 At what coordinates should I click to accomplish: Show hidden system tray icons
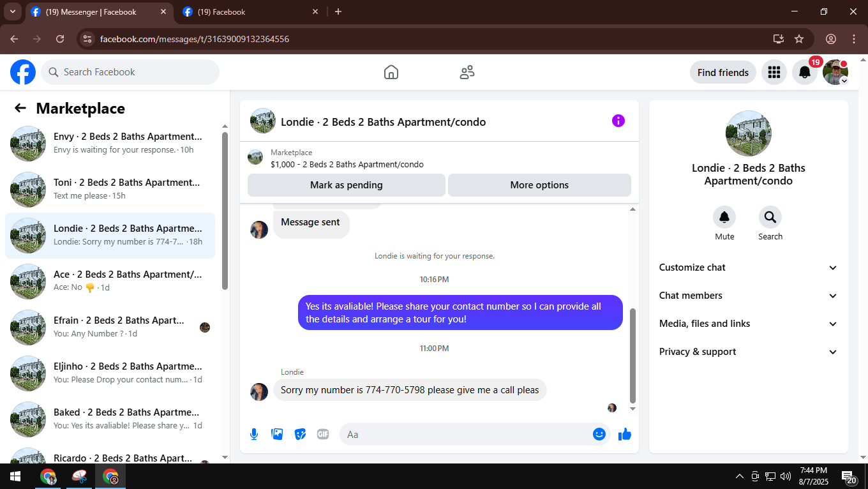click(x=740, y=476)
